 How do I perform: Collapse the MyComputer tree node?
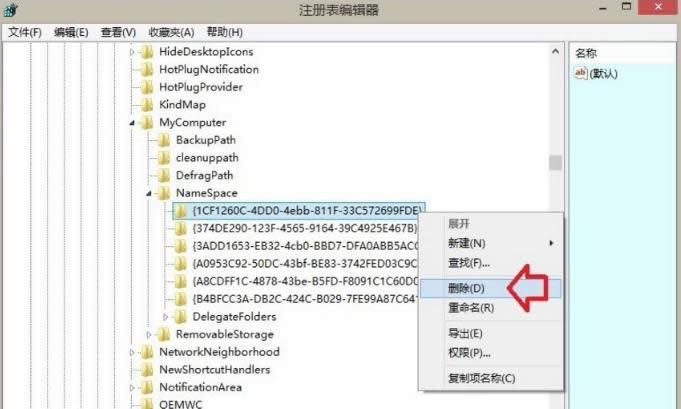[132, 123]
